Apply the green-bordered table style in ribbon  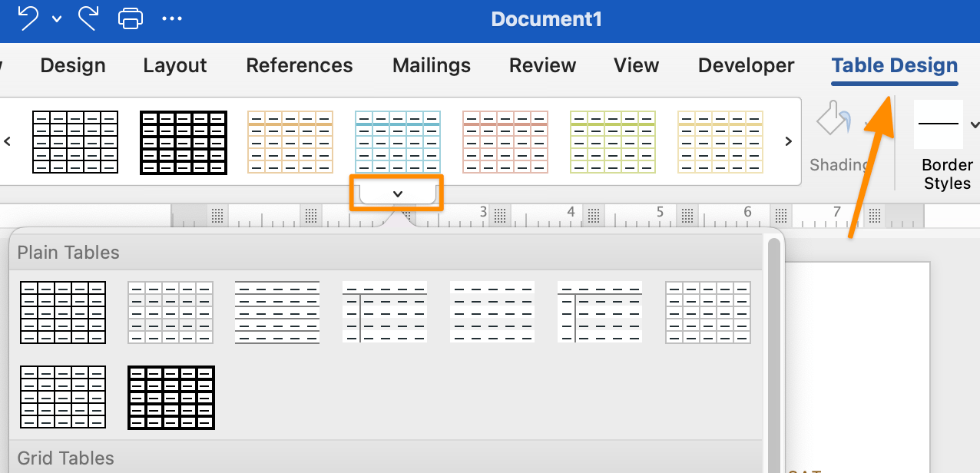(613, 142)
